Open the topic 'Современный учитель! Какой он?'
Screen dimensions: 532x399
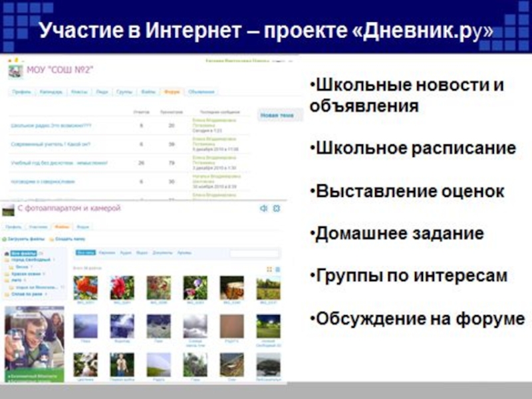click(x=51, y=144)
